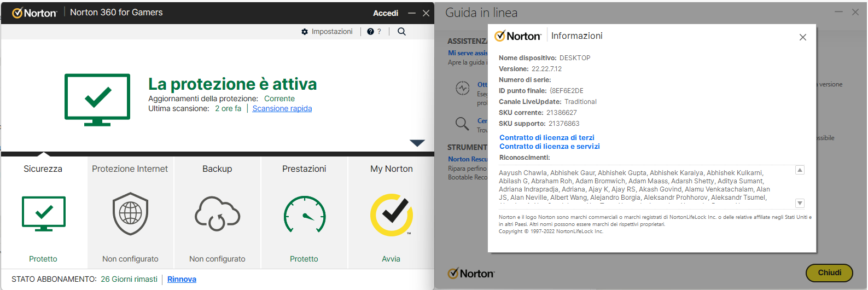Click the diagnostics pulse icon in Guida
This screenshot has height=290, width=868.
point(463,88)
